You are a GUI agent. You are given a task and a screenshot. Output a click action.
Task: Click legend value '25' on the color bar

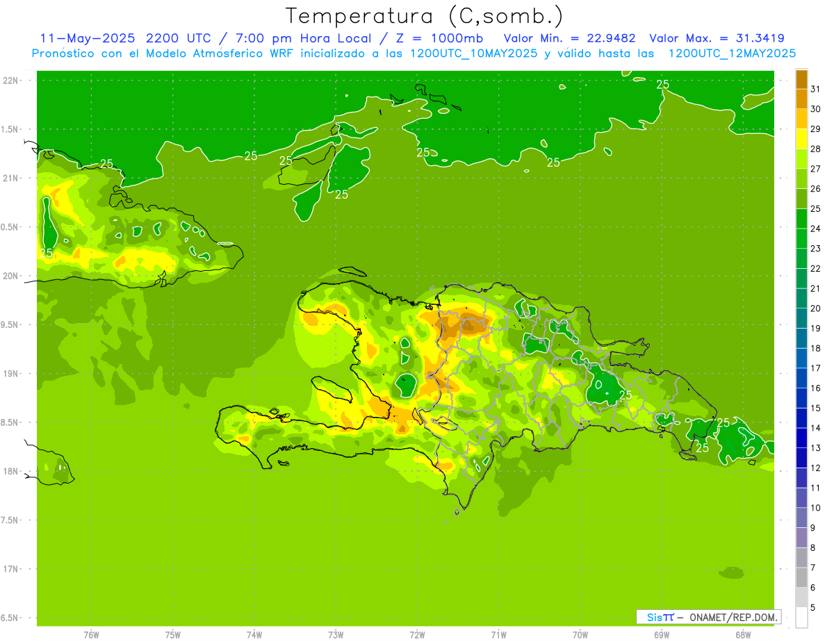pyautogui.click(x=815, y=208)
